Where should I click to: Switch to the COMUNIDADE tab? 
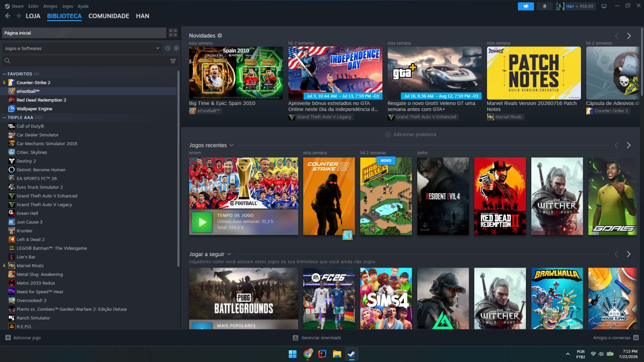[x=109, y=16]
